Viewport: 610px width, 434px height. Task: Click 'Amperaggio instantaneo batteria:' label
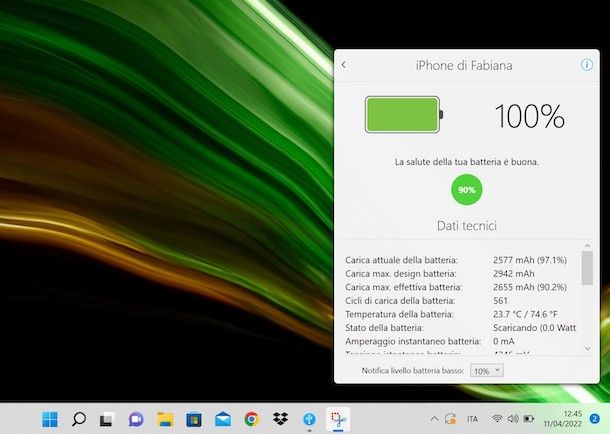pos(413,341)
